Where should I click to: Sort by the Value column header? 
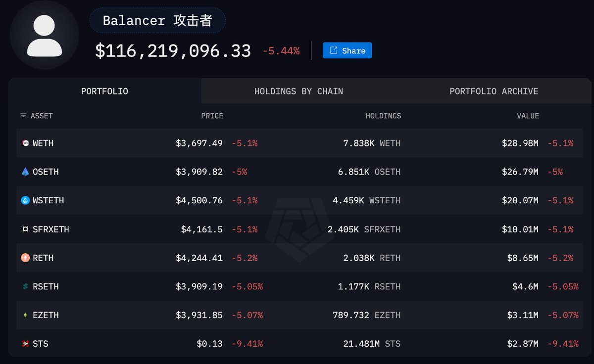(x=528, y=116)
